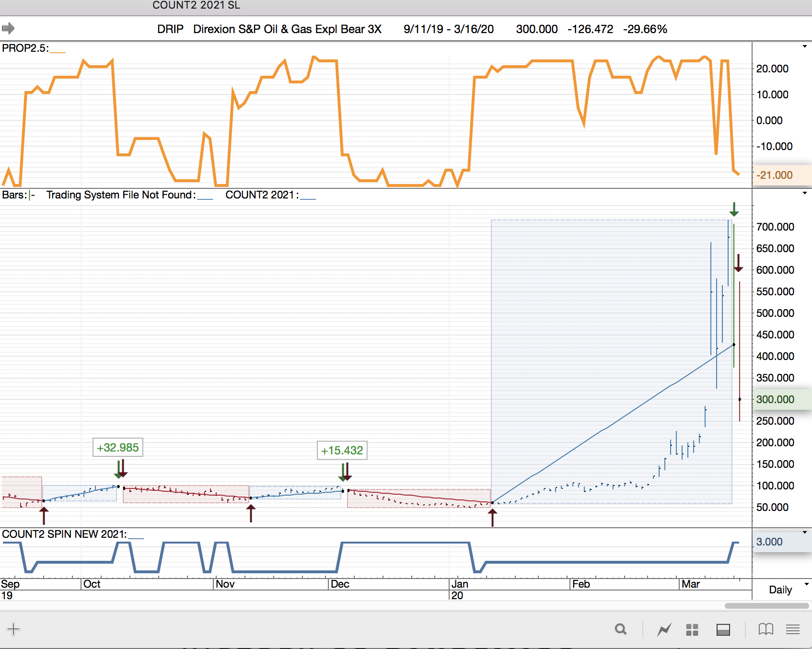Open the search magnifier tool
Image resolution: width=812 pixels, height=649 pixels.
click(x=621, y=629)
